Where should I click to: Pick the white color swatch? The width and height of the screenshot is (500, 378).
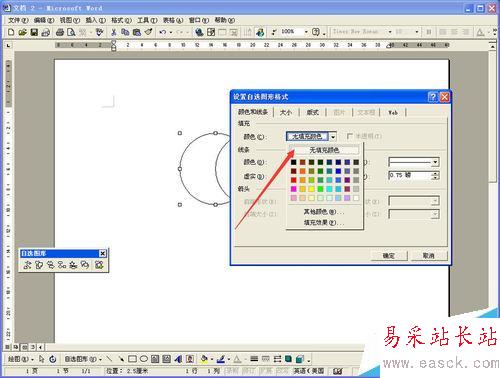coord(356,198)
